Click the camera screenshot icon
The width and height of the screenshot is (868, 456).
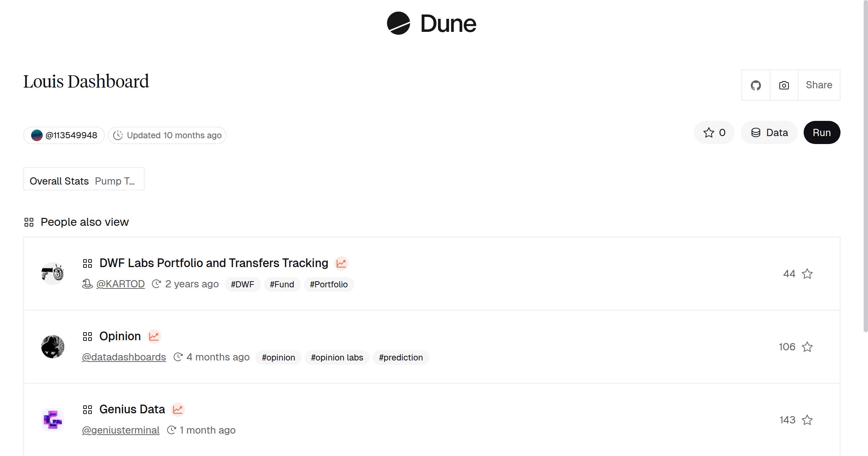[x=784, y=85]
